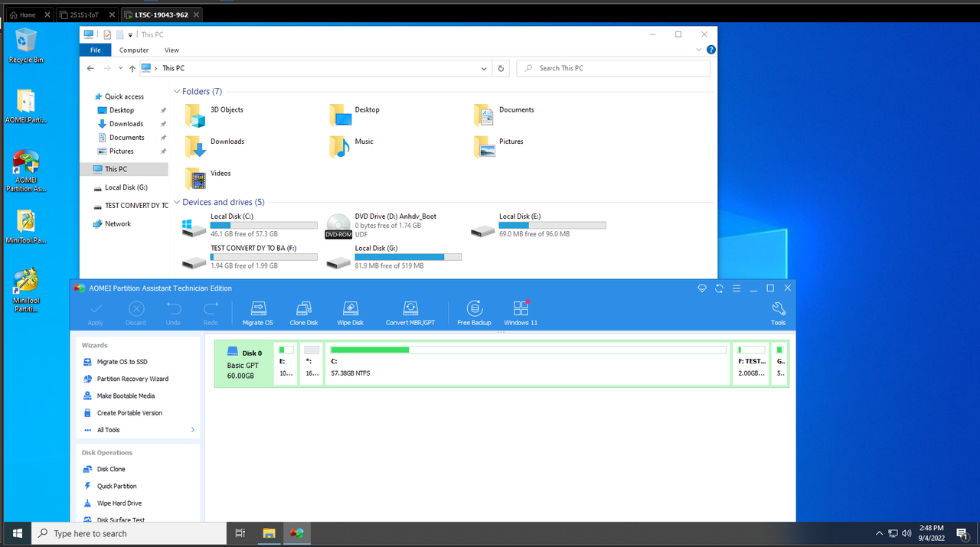Expand All Tools in the Wizards panel
Viewport: 980px width, 547px height.
139,430
